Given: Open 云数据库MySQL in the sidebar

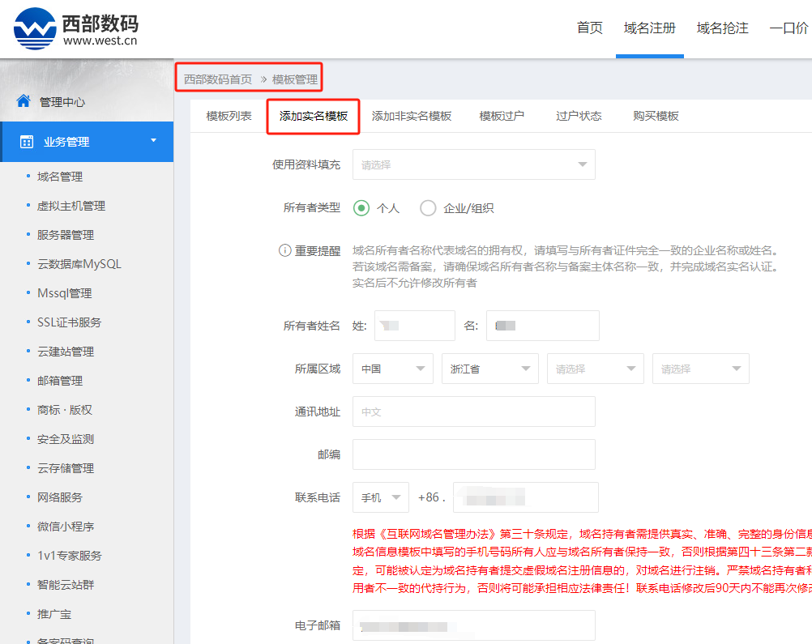Looking at the screenshot, I should point(79,264).
